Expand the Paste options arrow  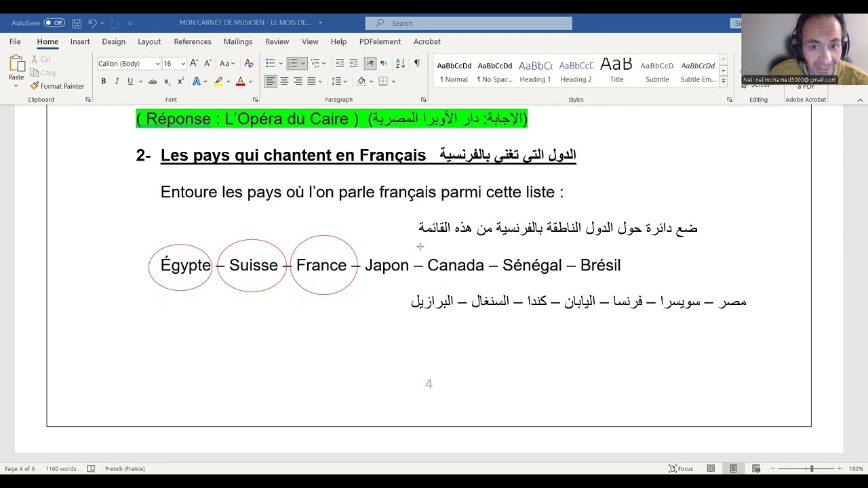(x=16, y=85)
